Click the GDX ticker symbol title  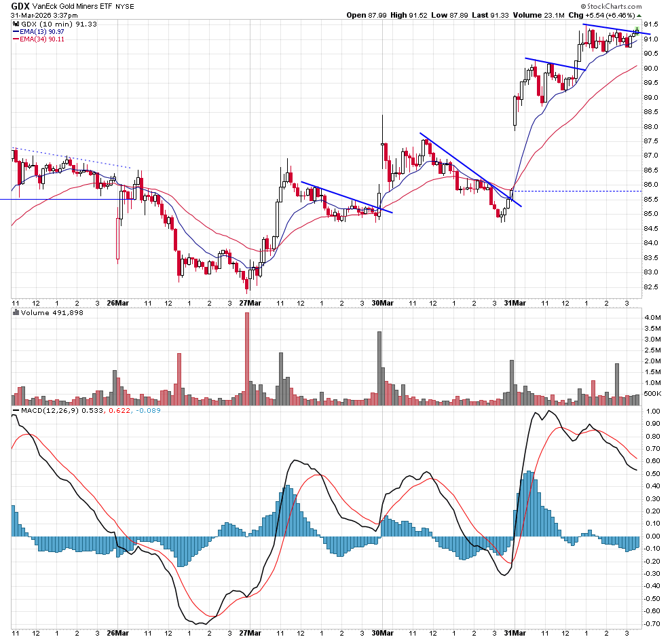click(x=20, y=5)
